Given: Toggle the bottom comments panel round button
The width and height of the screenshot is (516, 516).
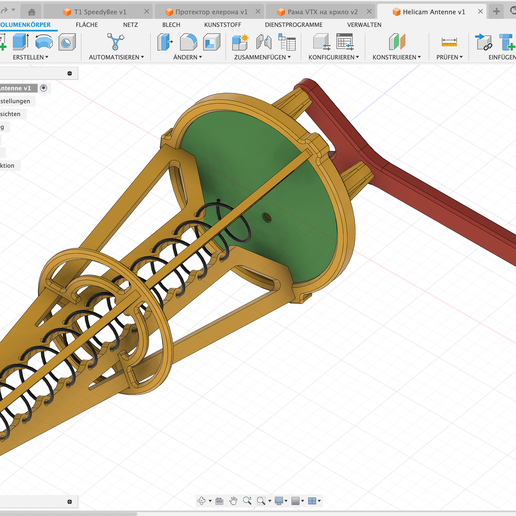Looking at the screenshot, I should click(70, 502).
